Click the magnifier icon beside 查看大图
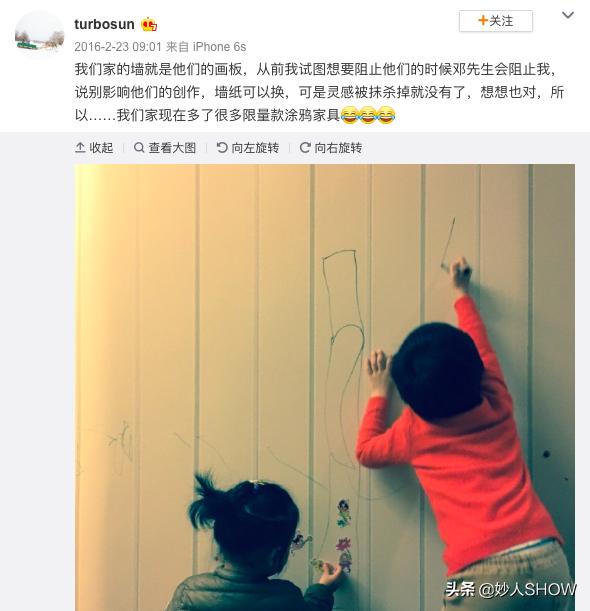This screenshot has height=611, width=590. pos(139,148)
